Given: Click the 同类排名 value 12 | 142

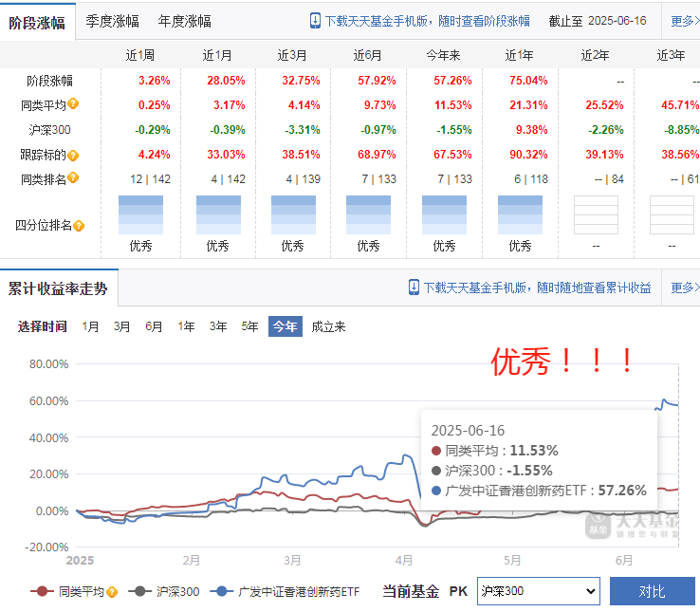Looking at the screenshot, I should (x=151, y=179).
